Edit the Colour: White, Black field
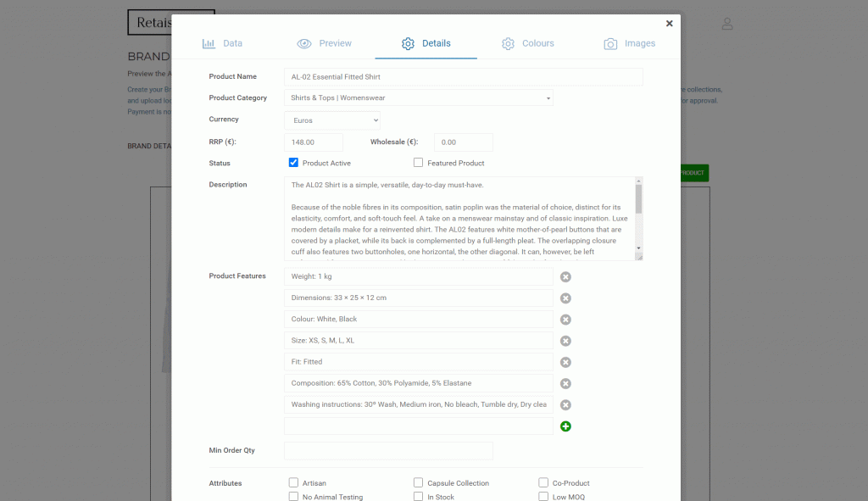The image size is (868, 501). (419, 320)
